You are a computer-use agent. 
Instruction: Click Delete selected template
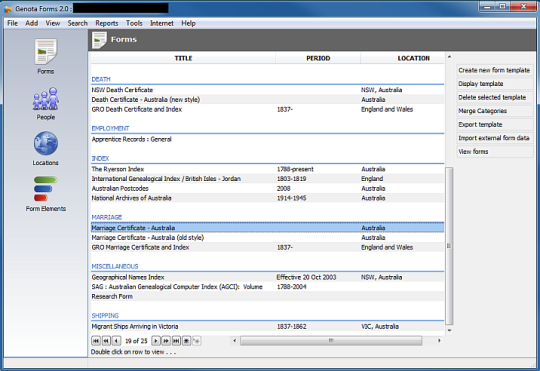pos(495,97)
